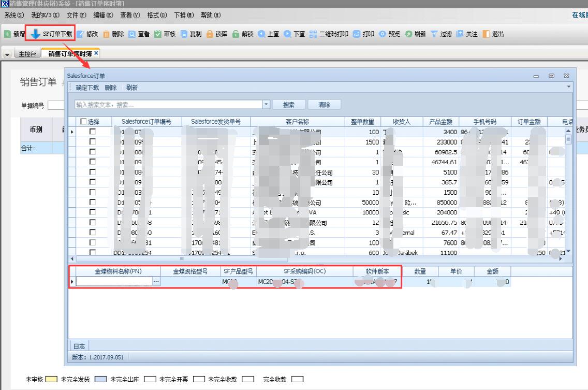Image resolution: width=588 pixels, height=390 pixels.
Task: Expand the dialog toolbar overflow arrow
Action: point(568,86)
